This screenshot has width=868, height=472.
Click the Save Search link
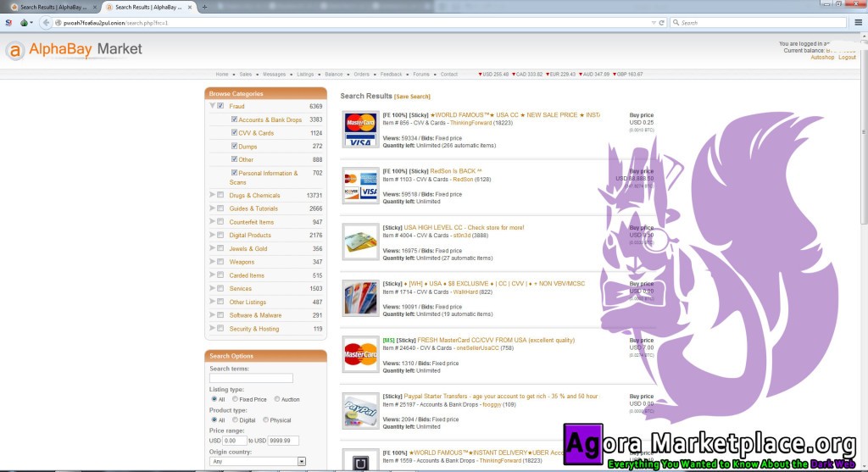pyautogui.click(x=413, y=97)
